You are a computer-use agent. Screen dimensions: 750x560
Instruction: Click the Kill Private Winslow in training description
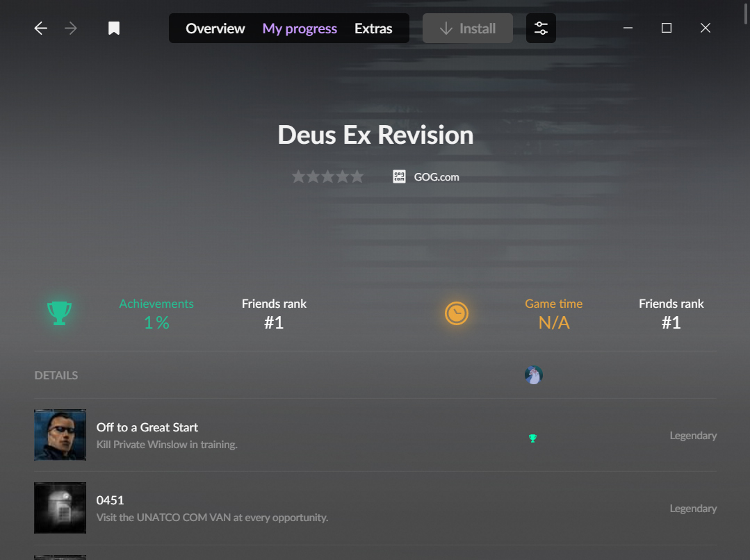pyautogui.click(x=167, y=445)
